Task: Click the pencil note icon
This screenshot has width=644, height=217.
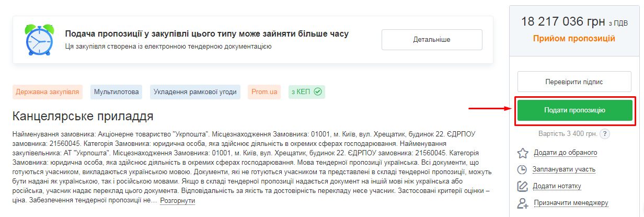Action: (x=522, y=186)
